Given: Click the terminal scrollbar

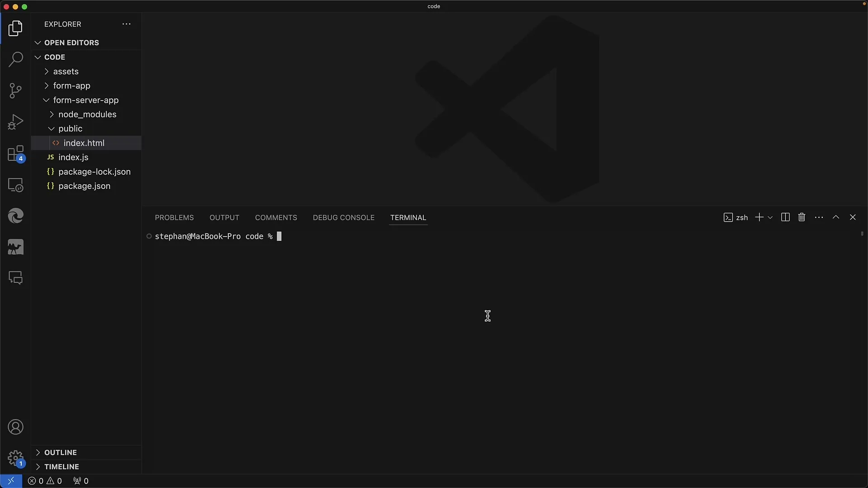Looking at the screenshot, I should click(862, 234).
